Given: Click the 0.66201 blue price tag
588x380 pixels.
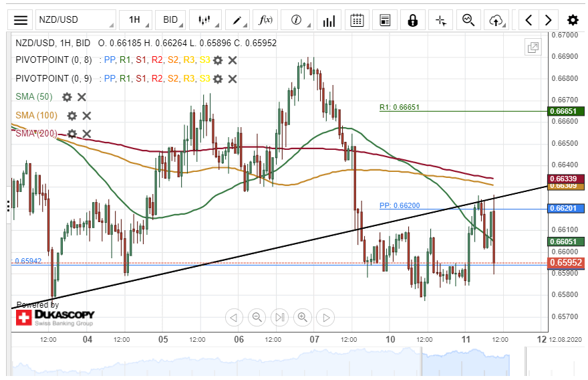Looking at the screenshot, I should click(566, 209).
